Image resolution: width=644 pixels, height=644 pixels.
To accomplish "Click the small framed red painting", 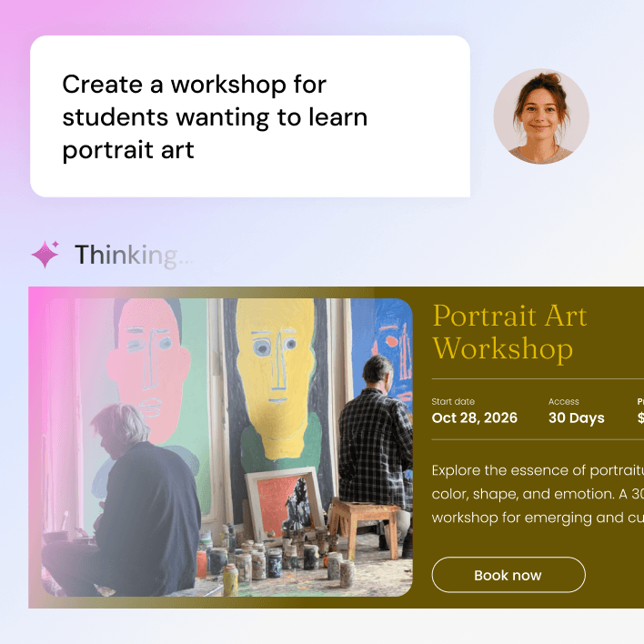I will click(x=284, y=502).
